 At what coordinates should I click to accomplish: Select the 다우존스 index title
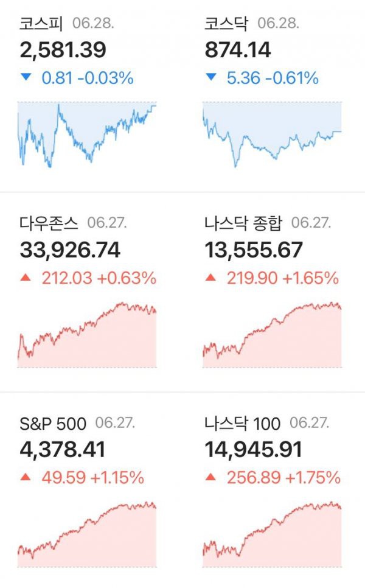click(49, 223)
